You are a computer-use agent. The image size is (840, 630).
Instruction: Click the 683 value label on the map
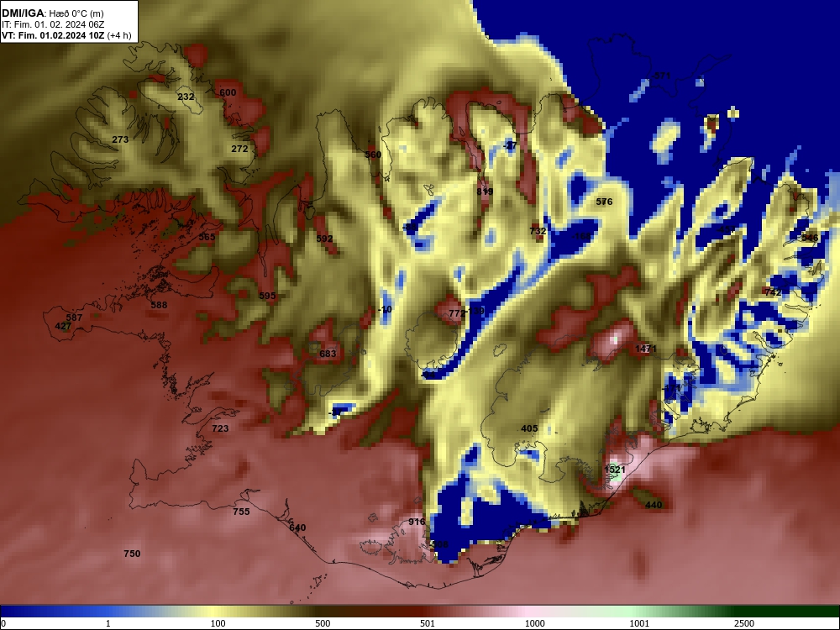click(328, 354)
